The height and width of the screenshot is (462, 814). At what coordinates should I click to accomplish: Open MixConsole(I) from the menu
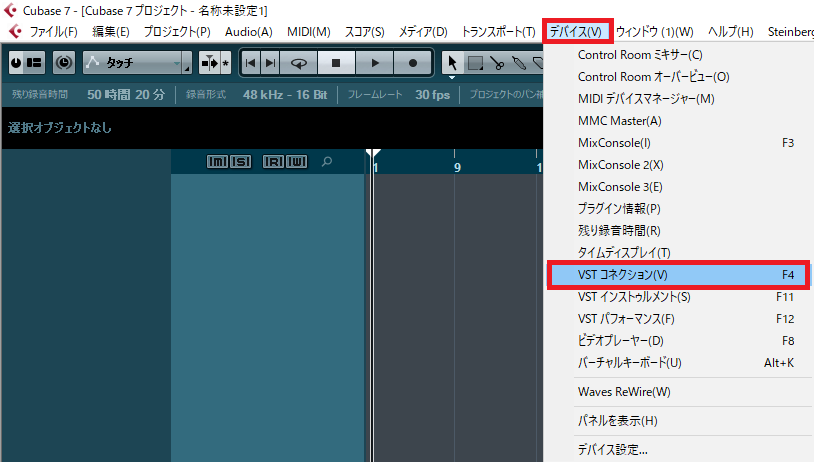pyautogui.click(x=678, y=143)
